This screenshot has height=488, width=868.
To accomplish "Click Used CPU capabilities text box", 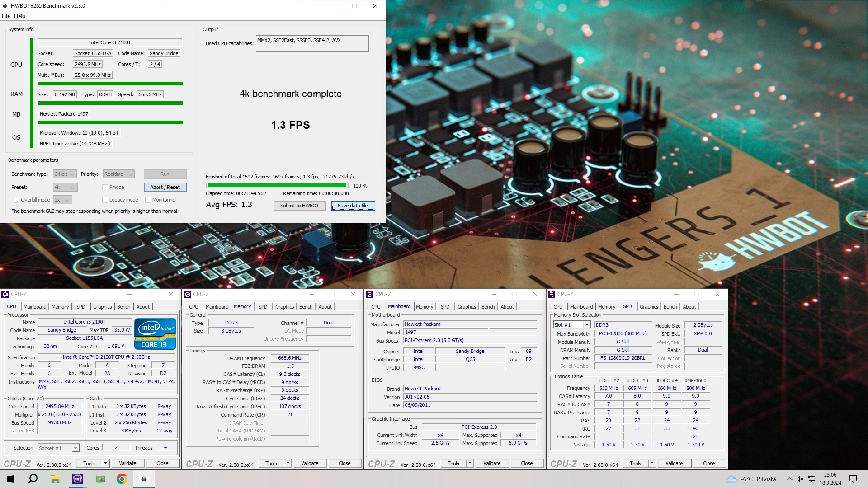I will click(312, 43).
